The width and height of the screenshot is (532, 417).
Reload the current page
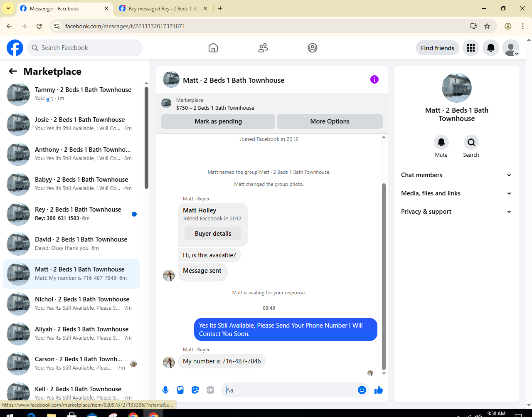39,26
